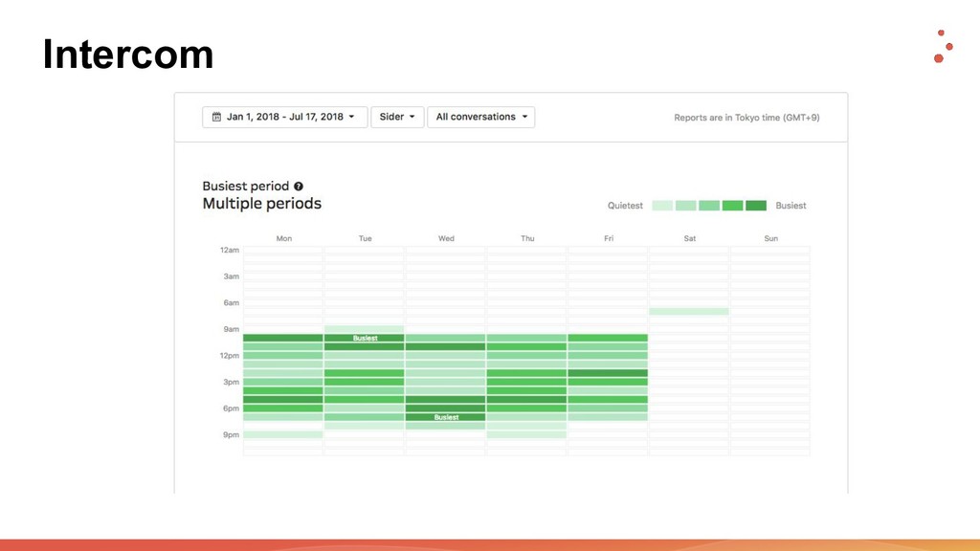Click the Quietest legend label

tap(625, 206)
